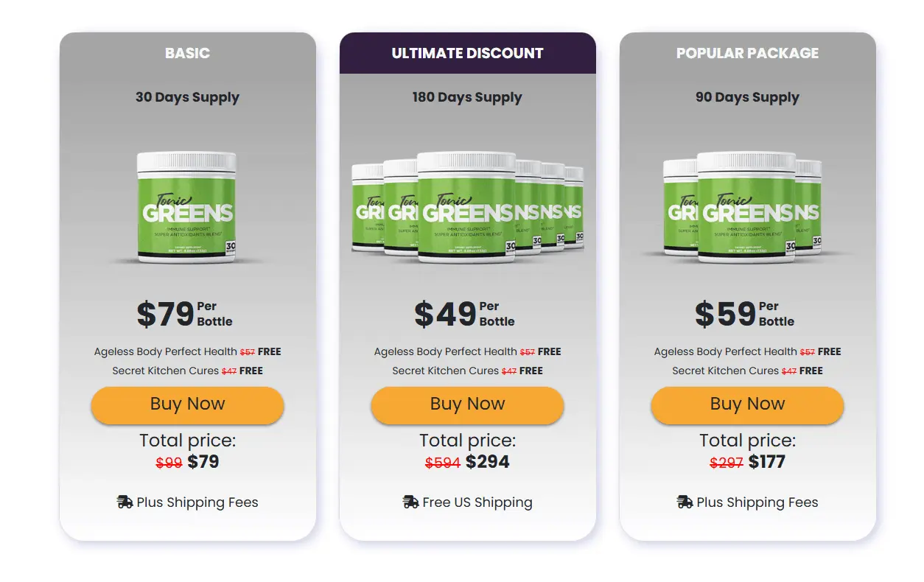The width and height of the screenshot is (924, 582).
Task: Click the three-jar Tonic Greens bundle image
Action: click(746, 206)
